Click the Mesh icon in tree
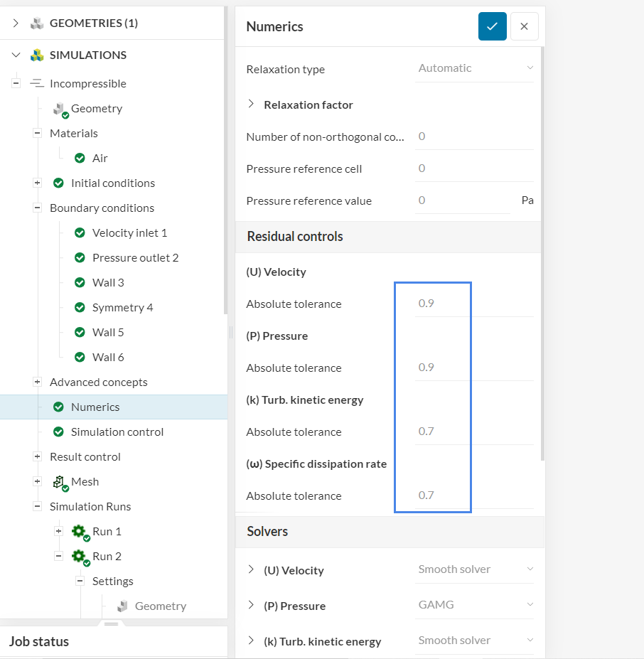The height and width of the screenshot is (659, 644). point(60,482)
